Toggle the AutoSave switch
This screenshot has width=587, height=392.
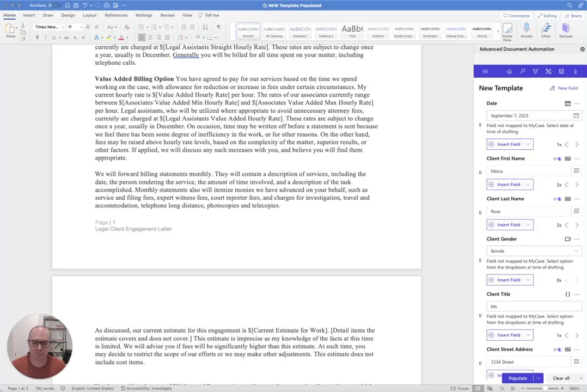pyautogui.click(x=54, y=5)
